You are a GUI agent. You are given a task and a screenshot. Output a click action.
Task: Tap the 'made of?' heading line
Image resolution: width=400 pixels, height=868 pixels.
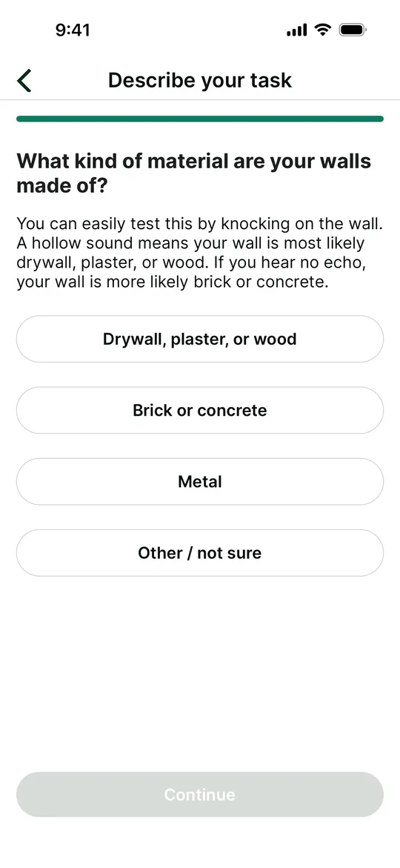61,186
